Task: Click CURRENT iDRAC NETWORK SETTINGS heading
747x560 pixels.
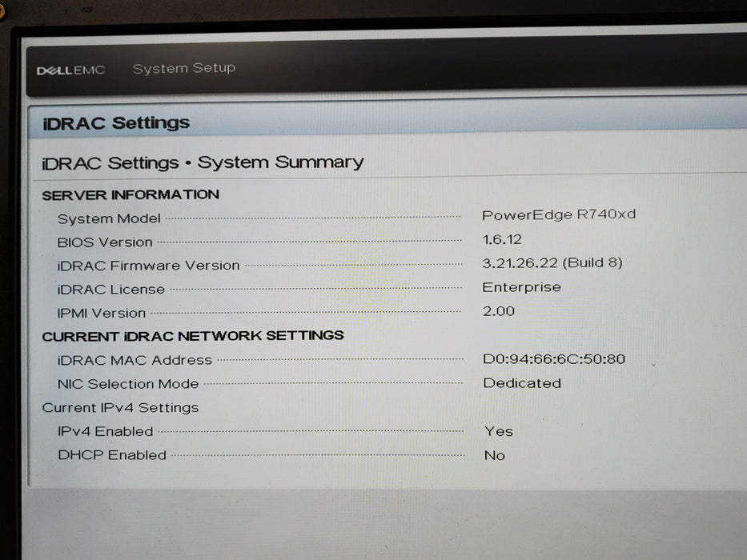Action: (x=193, y=336)
